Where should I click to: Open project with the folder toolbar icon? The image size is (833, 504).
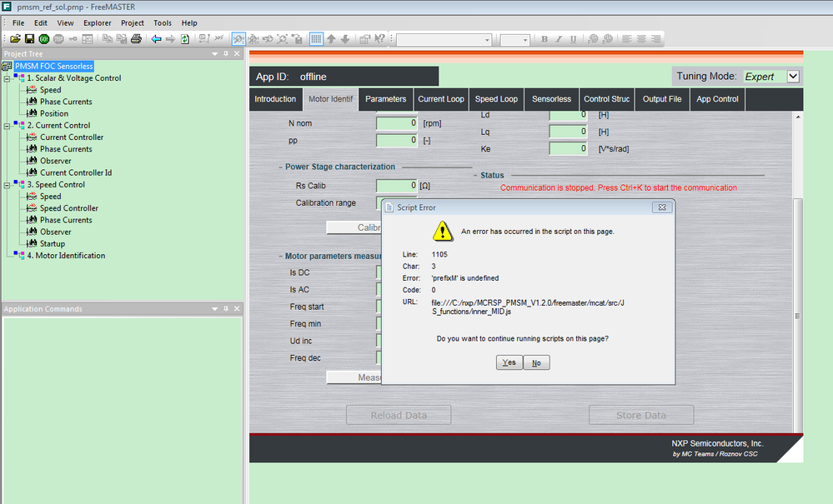click(15, 38)
